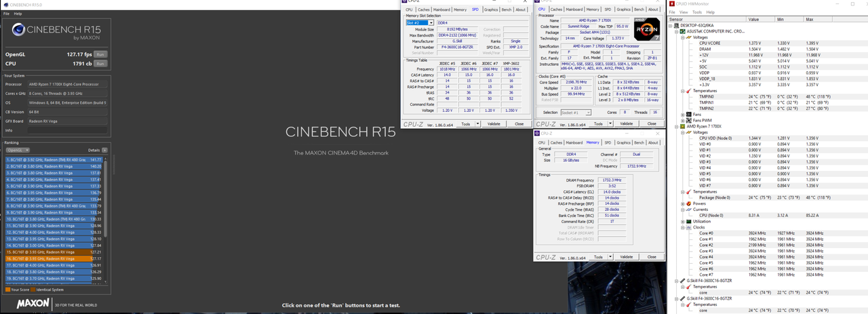The width and height of the screenshot is (868, 314).
Task: Click the Cinebench R15 sphere logo
Action: click(x=19, y=29)
